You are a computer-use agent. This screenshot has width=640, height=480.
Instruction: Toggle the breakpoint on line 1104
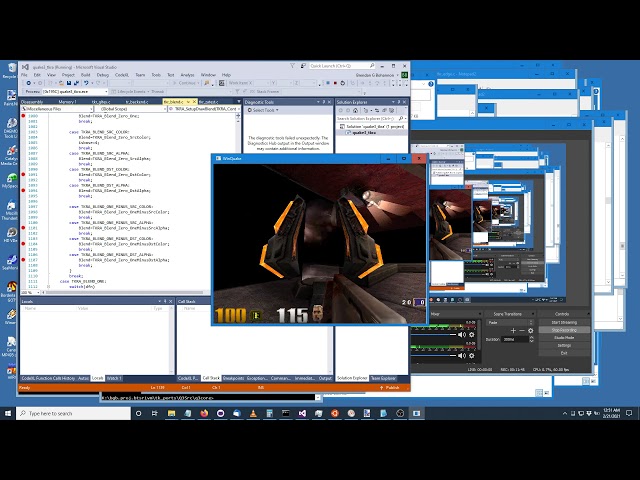click(23, 244)
